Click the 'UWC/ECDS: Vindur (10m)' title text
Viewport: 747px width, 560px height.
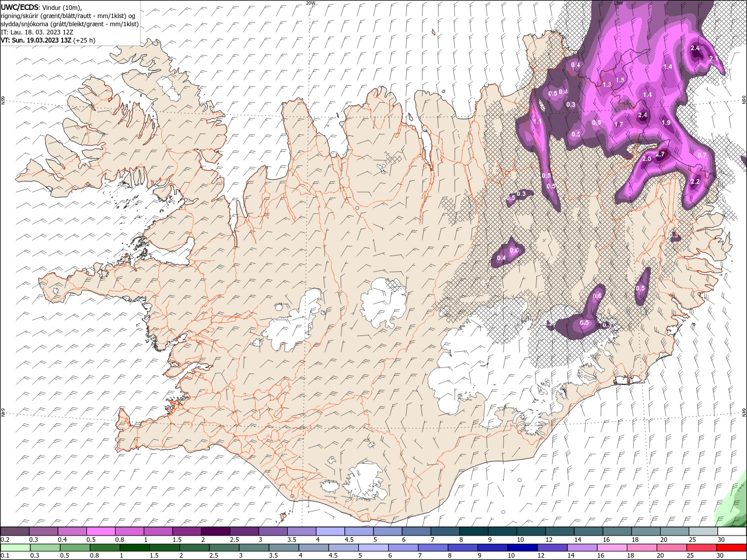click(x=41, y=7)
